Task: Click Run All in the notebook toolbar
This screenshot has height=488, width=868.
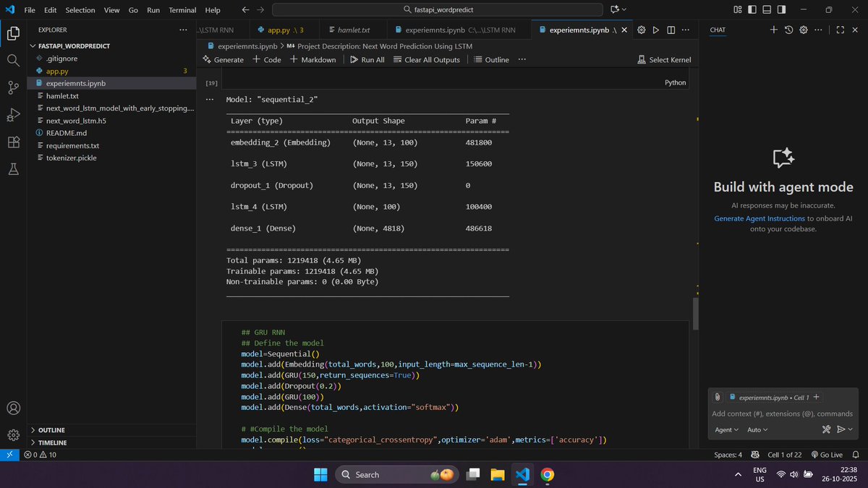Action: [367, 60]
